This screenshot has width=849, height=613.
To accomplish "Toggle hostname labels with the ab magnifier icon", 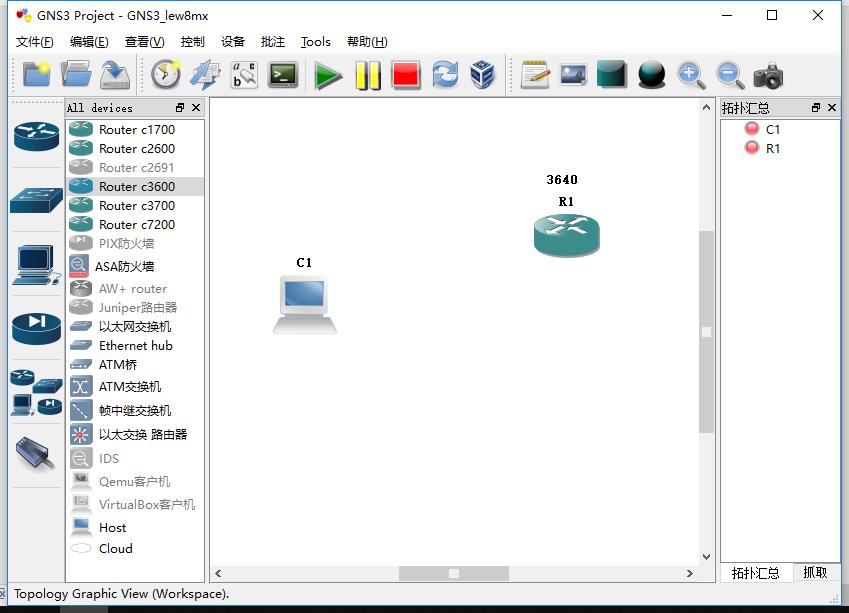I will [244, 75].
